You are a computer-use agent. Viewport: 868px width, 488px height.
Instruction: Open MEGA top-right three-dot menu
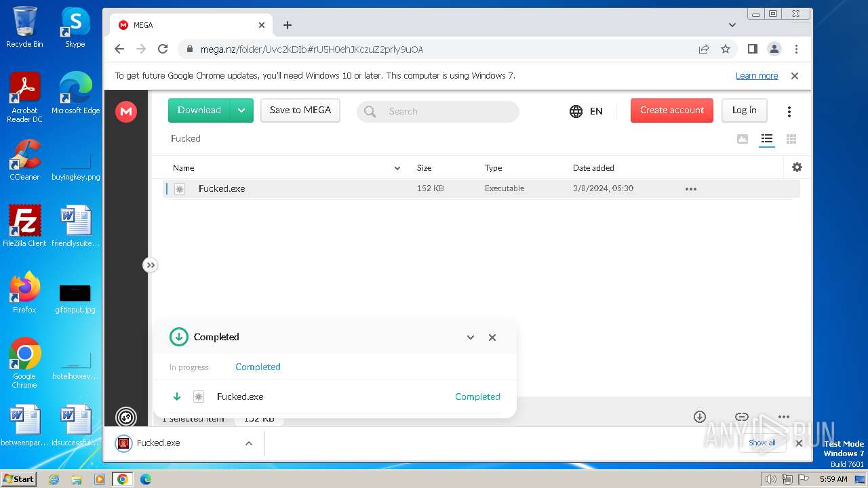tap(789, 111)
